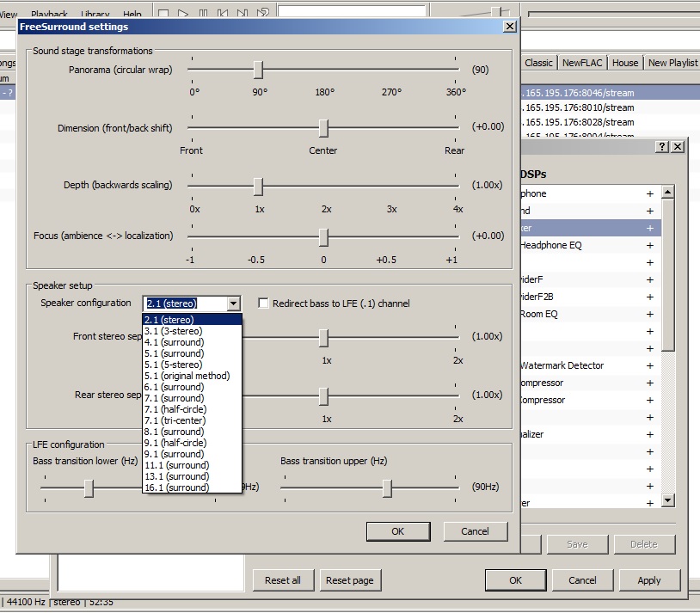Collapse the Speaker configuration dropdown arrow
Viewport: 700px width, 613px height.
[233, 303]
